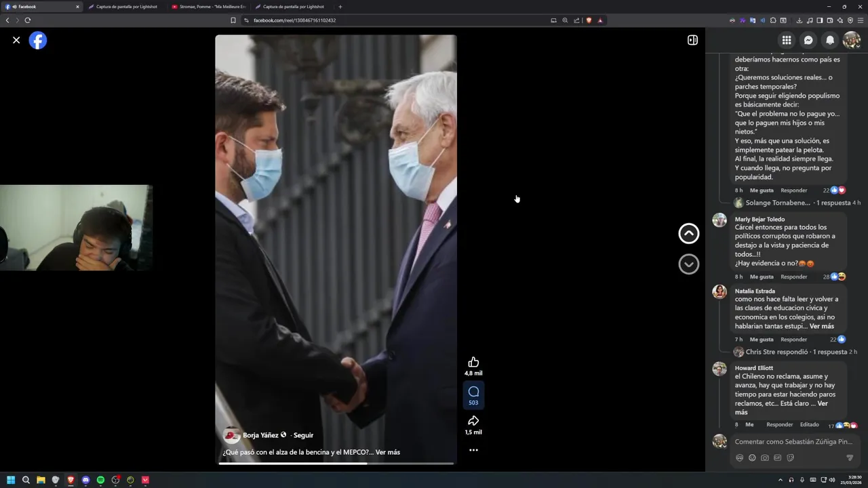Close the reel viewer with the X icon
Image resolution: width=868 pixels, height=488 pixels.
(x=16, y=41)
